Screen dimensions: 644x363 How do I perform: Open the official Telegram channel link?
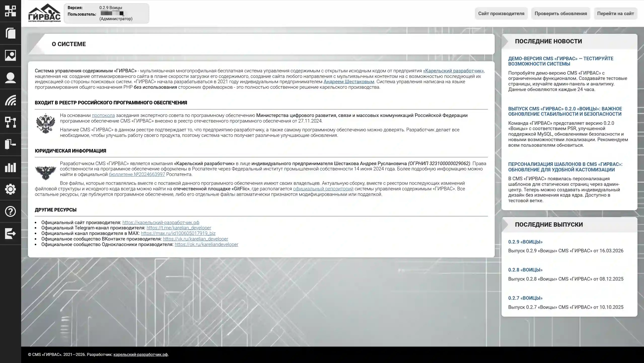[x=179, y=228]
